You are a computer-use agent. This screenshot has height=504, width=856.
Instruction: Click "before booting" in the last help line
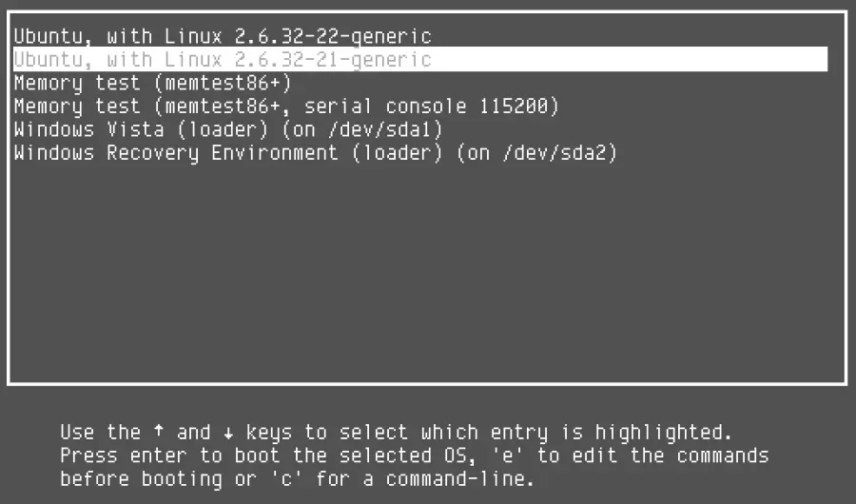click(x=141, y=478)
